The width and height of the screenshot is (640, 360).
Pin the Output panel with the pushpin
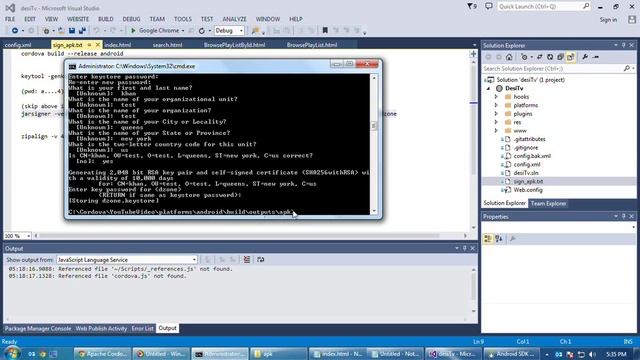464,248
